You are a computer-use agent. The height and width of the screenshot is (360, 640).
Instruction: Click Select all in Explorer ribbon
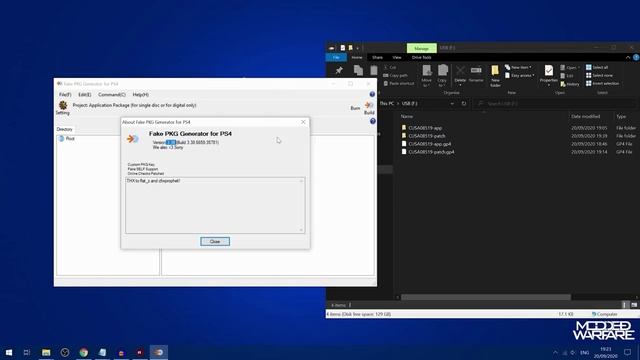597,67
